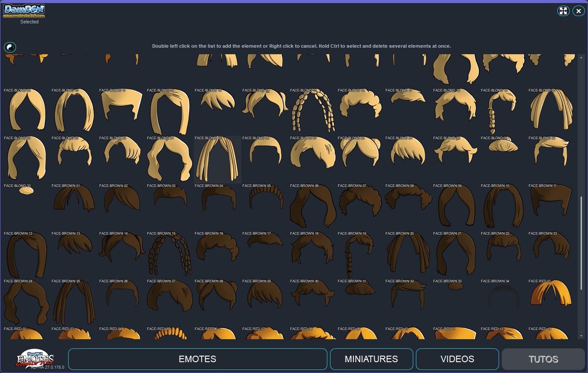Open the MINIATURES section
Screen dimensions: 588x373
tap(371, 359)
